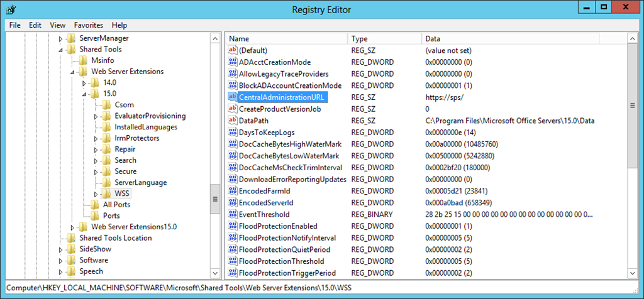
Task: Select the FloodProtectionTriggerPeriod value name
Action: click(287, 273)
